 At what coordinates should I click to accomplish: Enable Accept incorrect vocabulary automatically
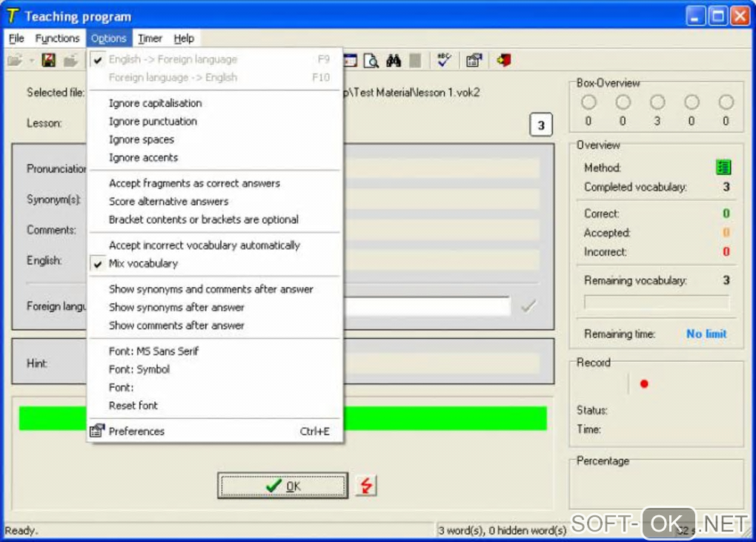(x=215, y=245)
